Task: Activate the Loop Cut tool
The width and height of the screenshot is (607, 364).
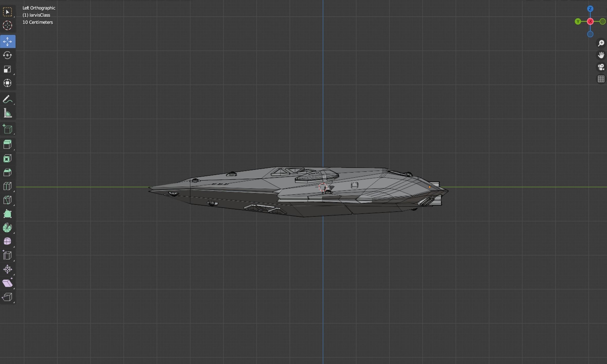Action: point(7,186)
